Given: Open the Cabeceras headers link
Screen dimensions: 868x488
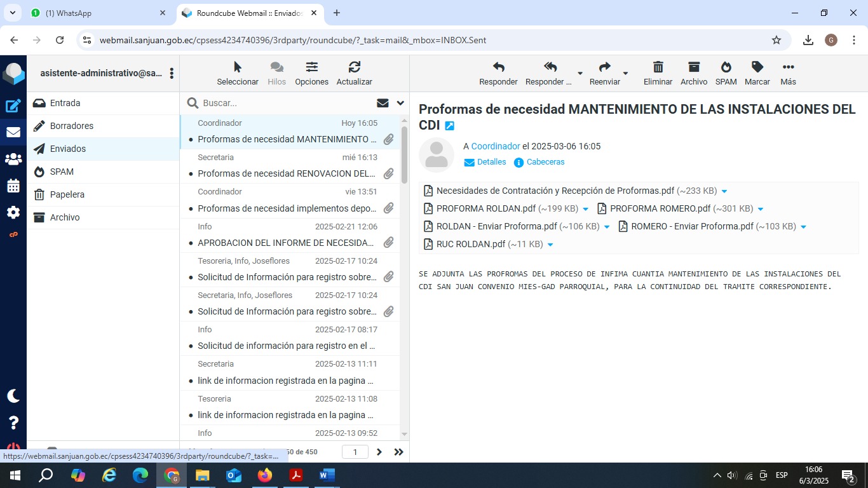Looking at the screenshot, I should pyautogui.click(x=545, y=162).
